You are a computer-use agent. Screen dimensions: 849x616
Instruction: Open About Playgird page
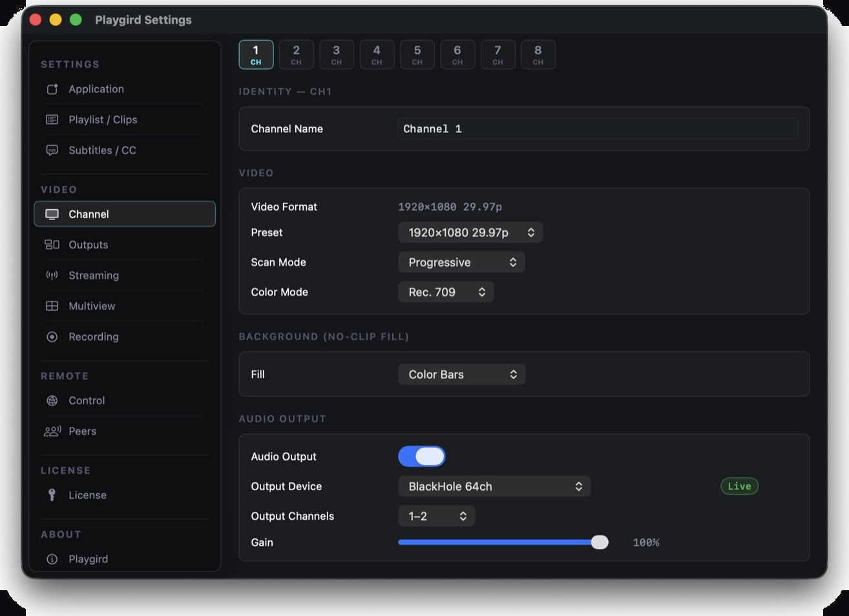(x=125, y=559)
